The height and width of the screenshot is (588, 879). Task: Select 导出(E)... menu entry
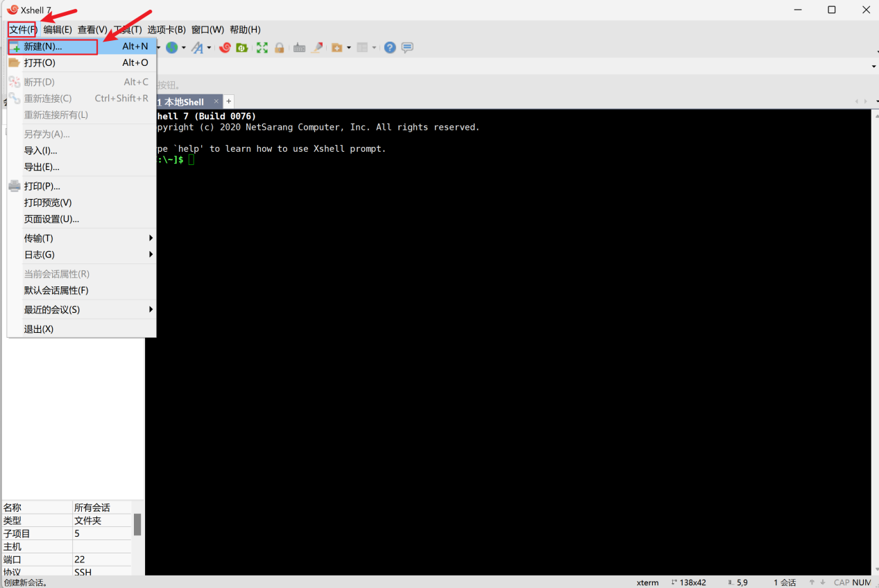click(82, 167)
